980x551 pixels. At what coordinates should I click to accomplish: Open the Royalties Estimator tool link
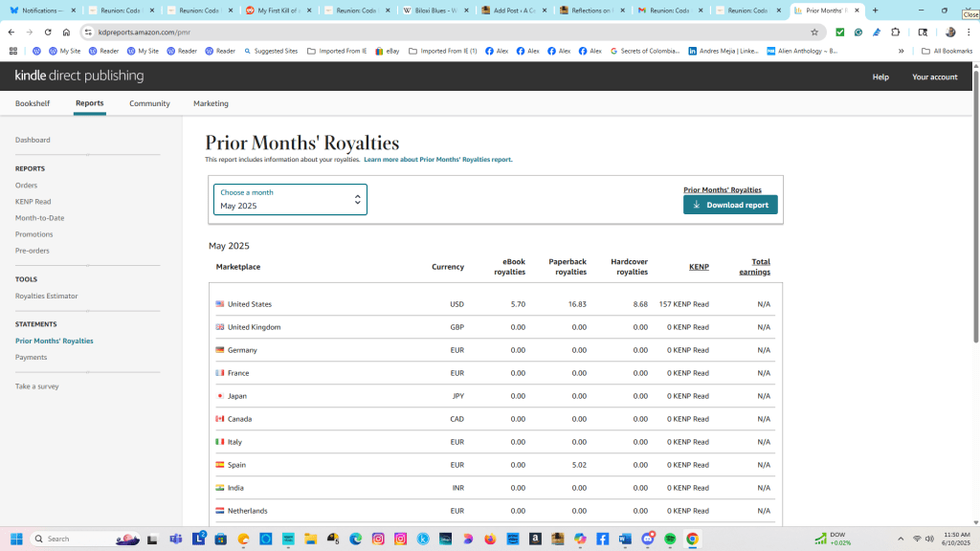pos(47,296)
